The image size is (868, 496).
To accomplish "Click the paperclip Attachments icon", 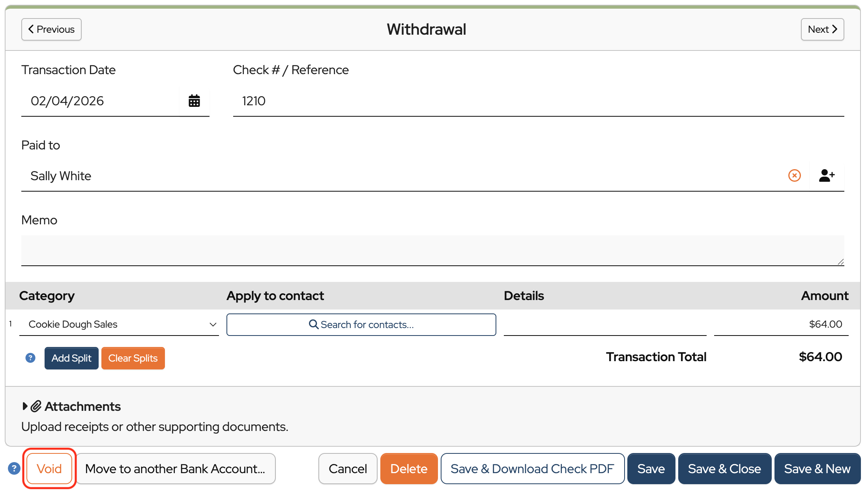I will click(x=36, y=406).
